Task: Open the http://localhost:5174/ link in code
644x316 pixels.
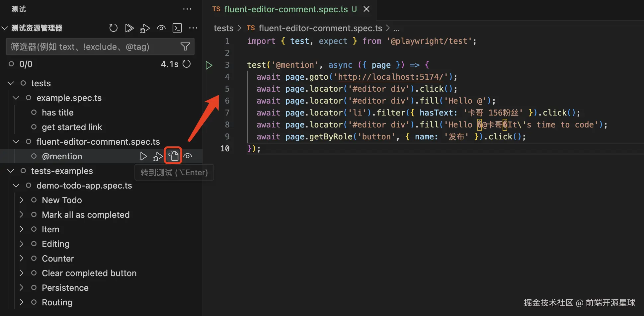Action: click(391, 77)
